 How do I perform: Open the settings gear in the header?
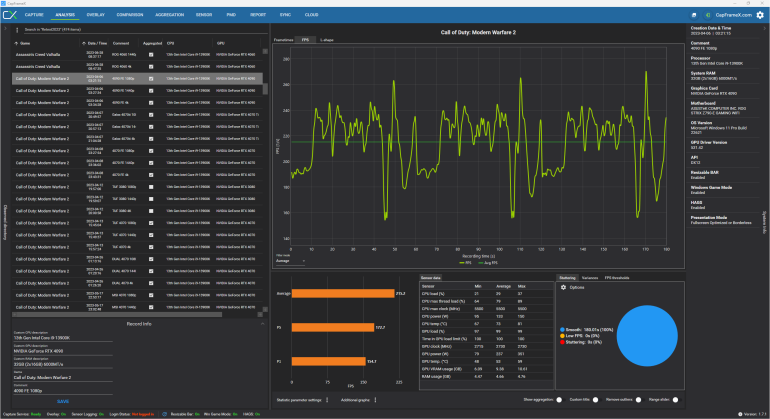tap(760, 15)
